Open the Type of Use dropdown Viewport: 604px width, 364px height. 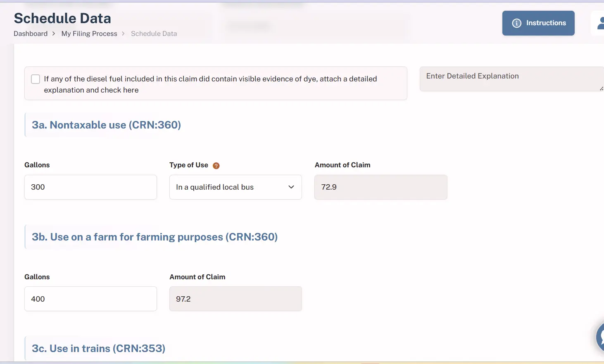click(235, 187)
